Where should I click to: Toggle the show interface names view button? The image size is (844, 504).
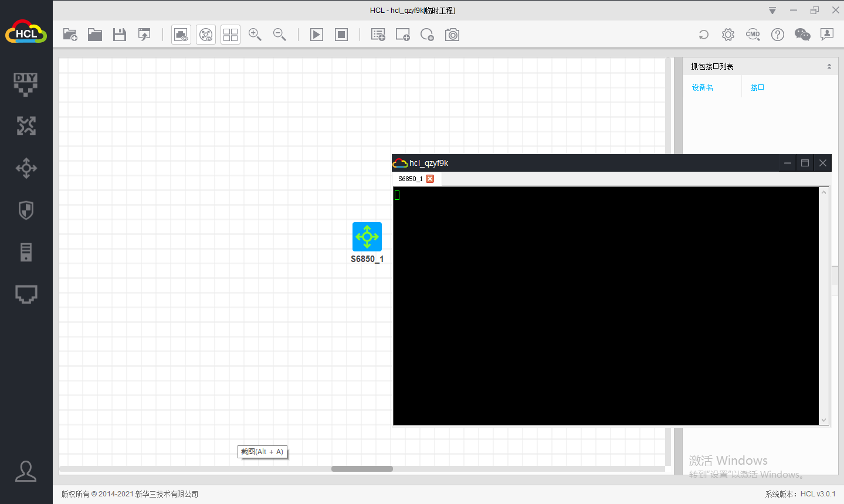pyautogui.click(x=181, y=35)
